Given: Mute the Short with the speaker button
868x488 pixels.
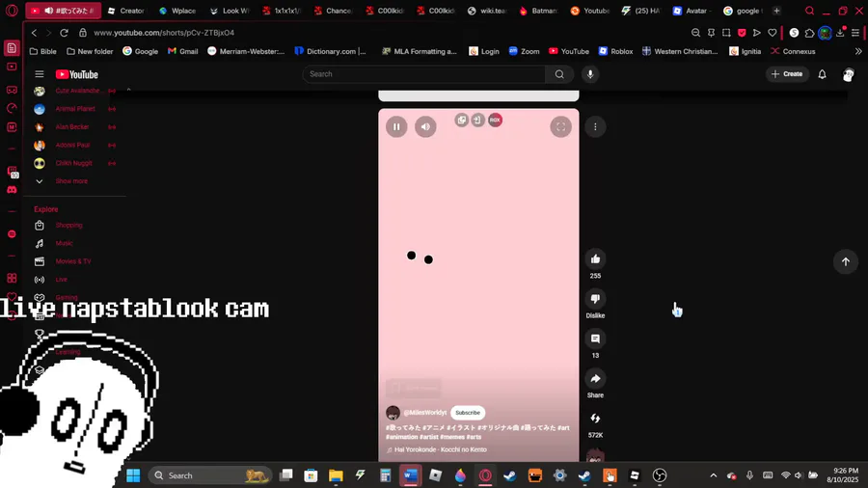Looking at the screenshot, I should tap(425, 126).
